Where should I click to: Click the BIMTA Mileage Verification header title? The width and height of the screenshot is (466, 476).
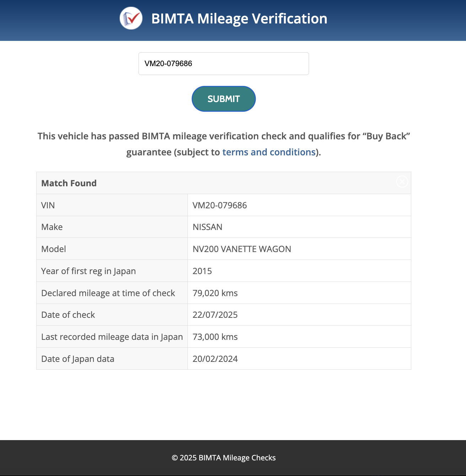click(239, 18)
